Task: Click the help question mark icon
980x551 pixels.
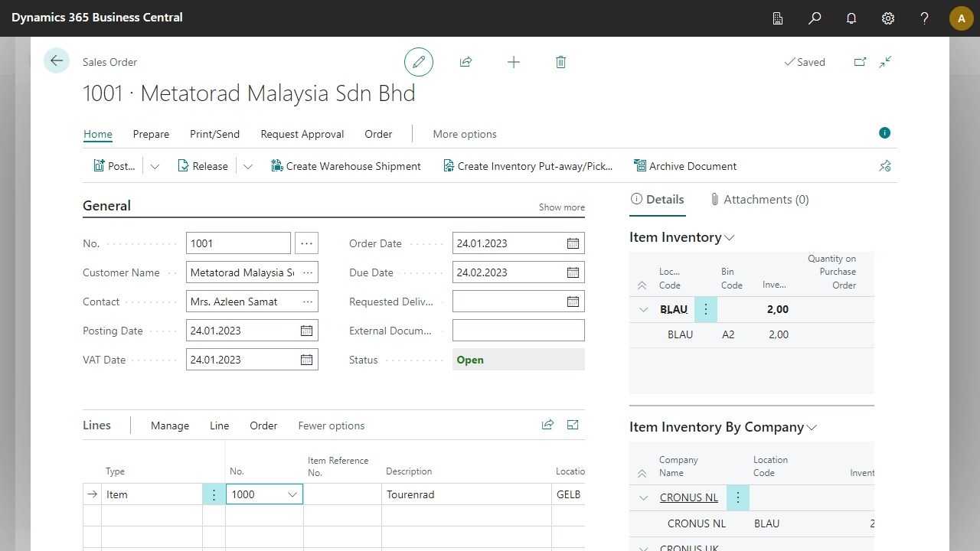Action: [x=924, y=18]
